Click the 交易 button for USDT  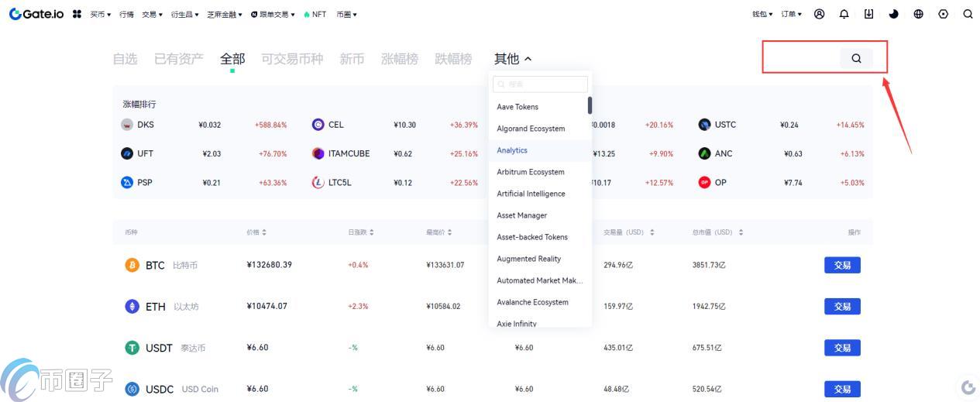pos(842,348)
